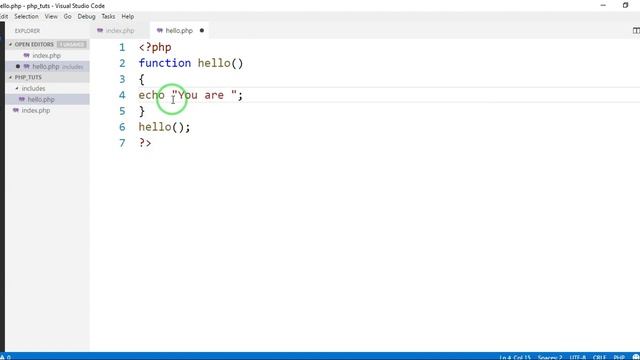Click hello() in the function declaration
Image resolution: width=640 pixels, height=360 pixels.
pos(220,63)
